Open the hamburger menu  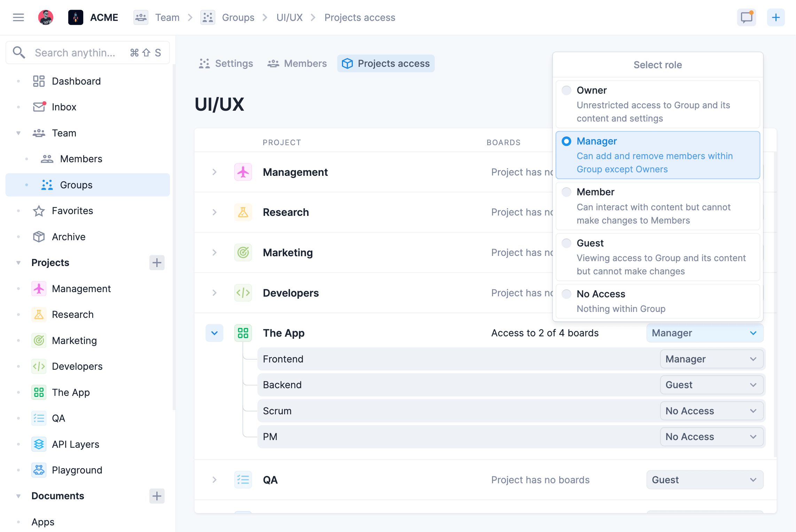18,17
